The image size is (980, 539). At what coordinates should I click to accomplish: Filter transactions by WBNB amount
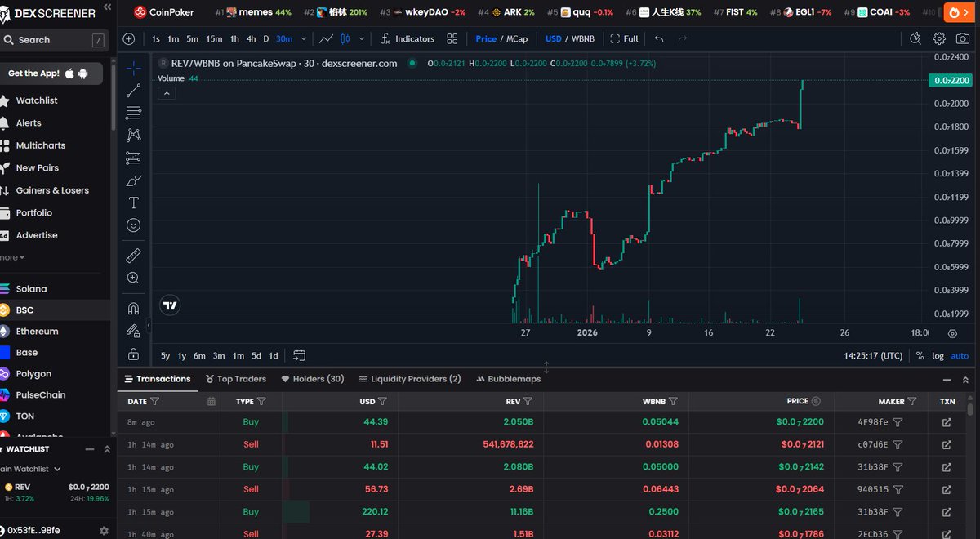click(673, 401)
